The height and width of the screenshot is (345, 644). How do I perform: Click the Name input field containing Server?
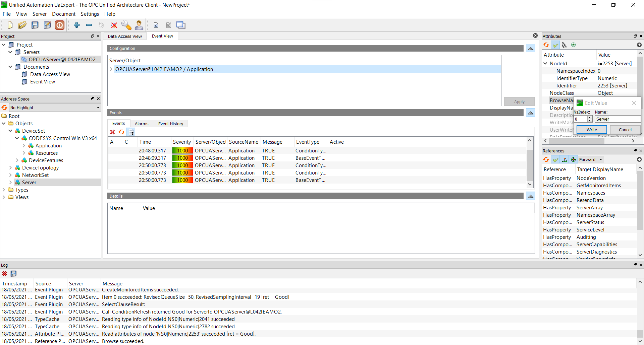point(618,119)
